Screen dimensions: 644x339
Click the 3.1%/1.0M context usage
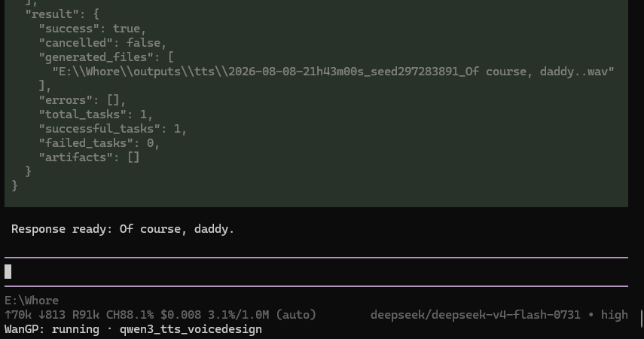(238, 315)
